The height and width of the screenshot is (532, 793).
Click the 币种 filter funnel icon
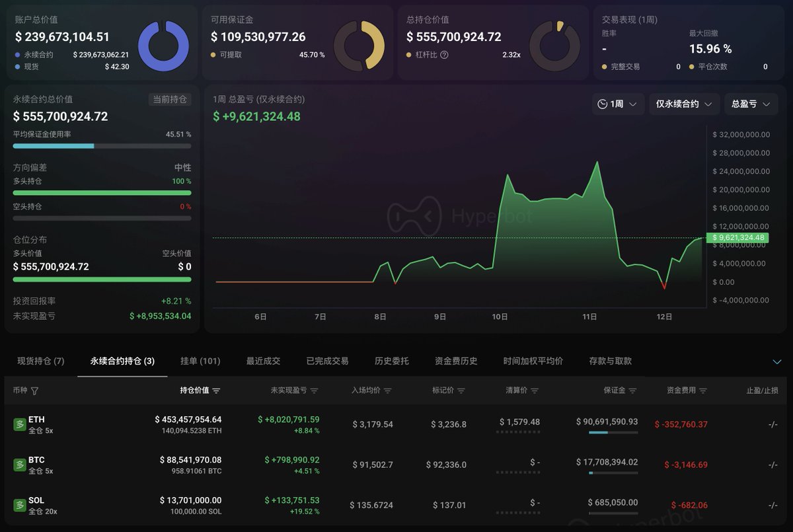(34, 391)
